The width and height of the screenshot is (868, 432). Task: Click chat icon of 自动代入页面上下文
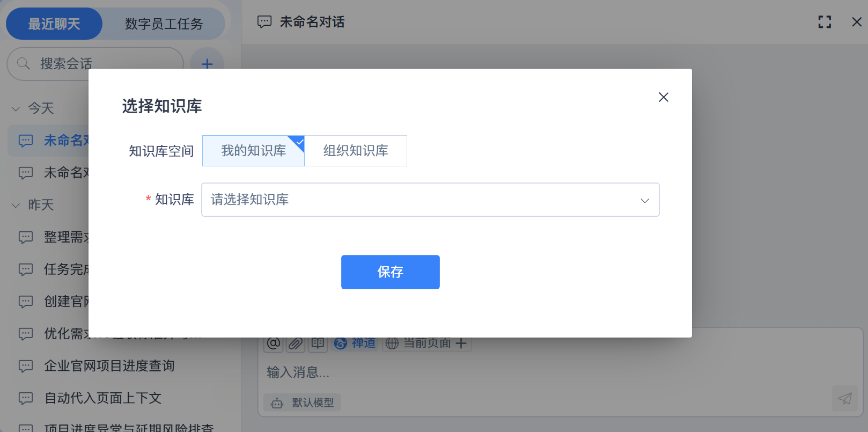(x=26, y=398)
